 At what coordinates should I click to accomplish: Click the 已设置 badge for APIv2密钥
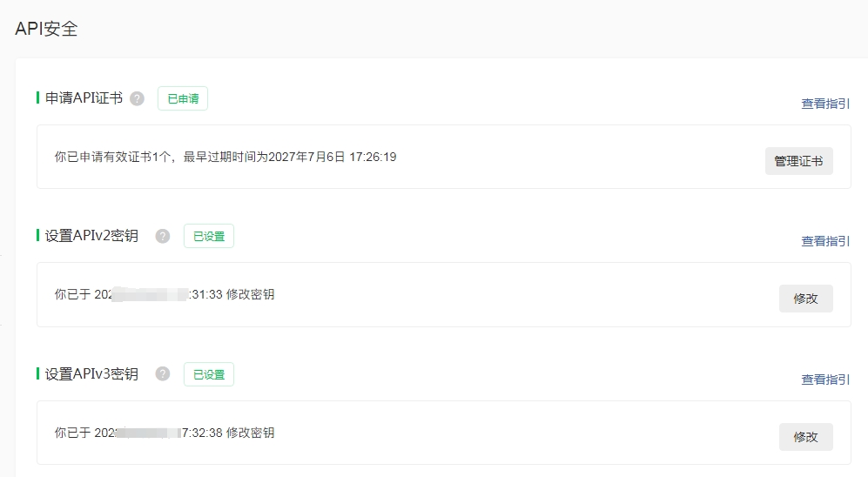[x=209, y=236]
